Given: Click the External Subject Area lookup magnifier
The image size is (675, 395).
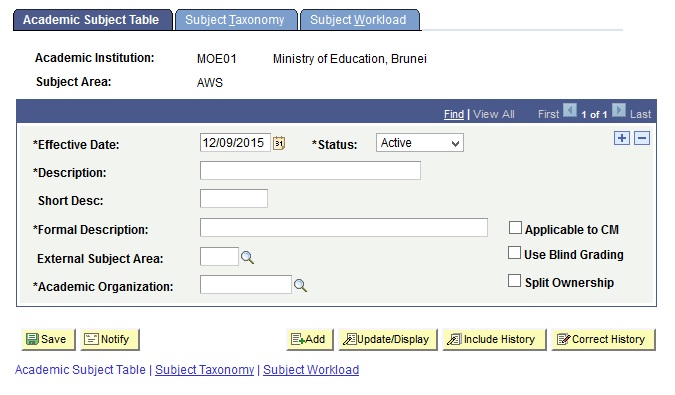Looking at the screenshot, I should pos(247,257).
